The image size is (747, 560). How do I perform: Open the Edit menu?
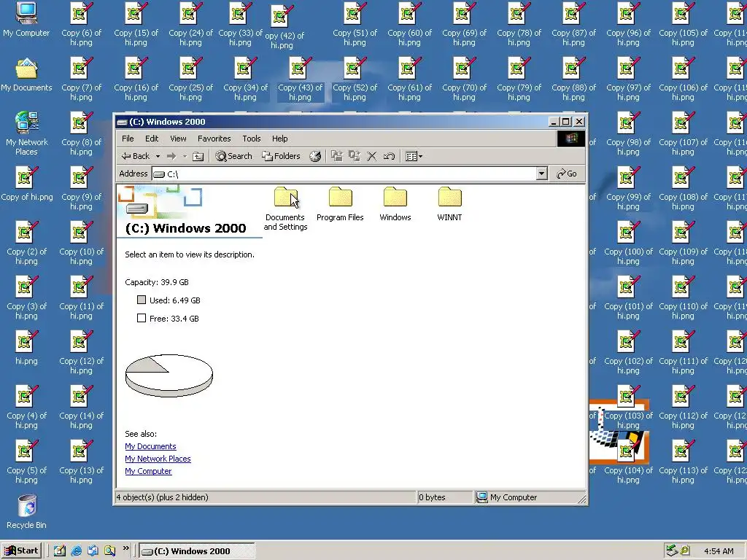point(152,139)
